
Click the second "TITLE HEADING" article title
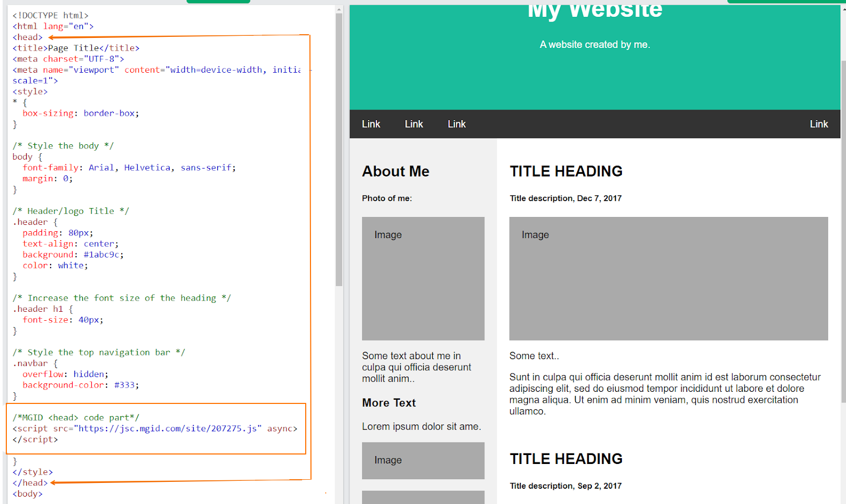click(566, 459)
